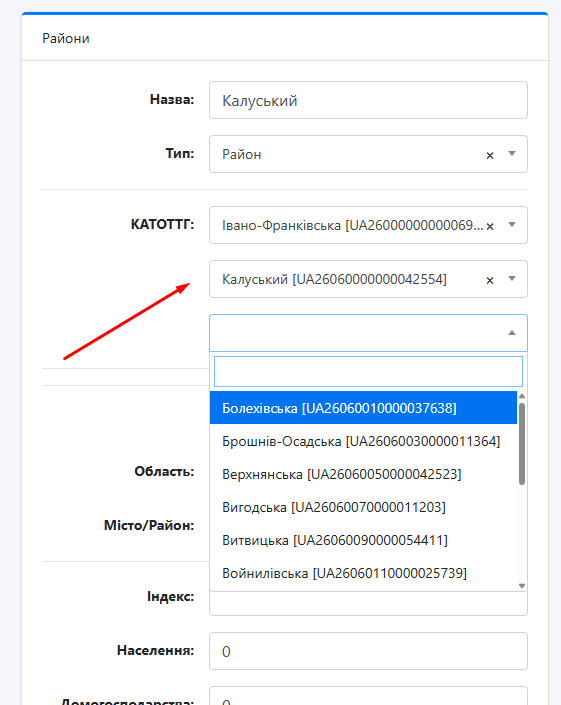Click the Населення input field
Image resolution: width=561 pixels, height=705 pixels.
(x=368, y=651)
